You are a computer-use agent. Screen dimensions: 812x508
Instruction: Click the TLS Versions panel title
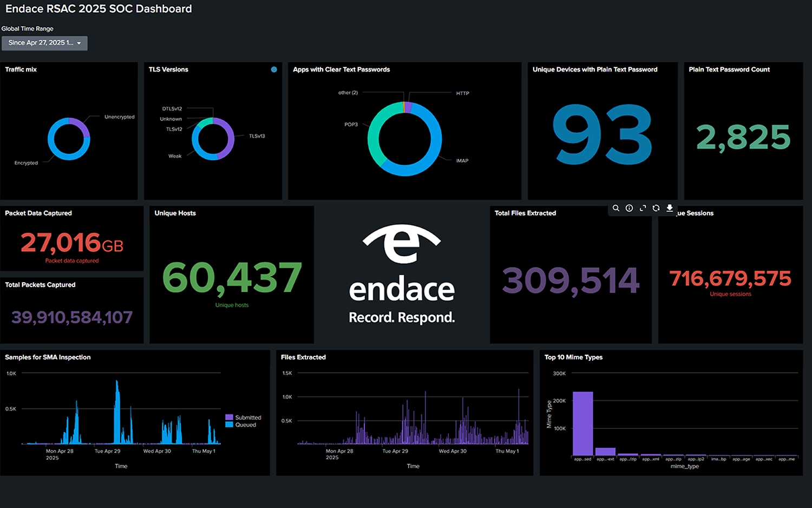pyautogui.click(x=168, y=69)
